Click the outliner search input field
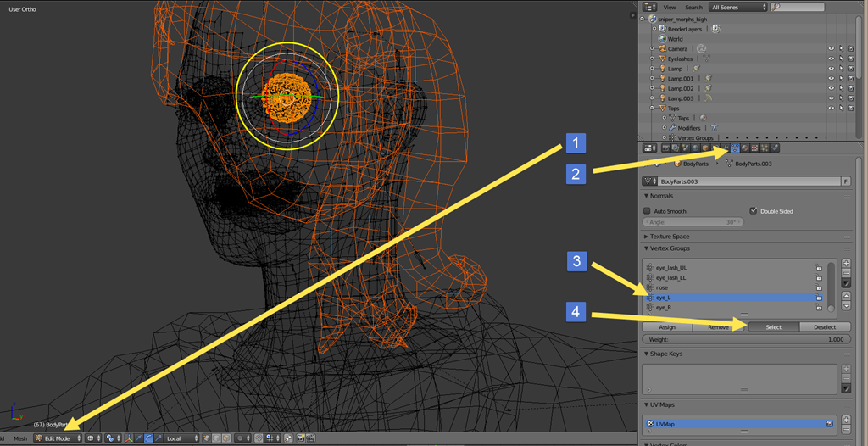Image resolution: width=868 pixels, height=446 pixels. (797, 7)
